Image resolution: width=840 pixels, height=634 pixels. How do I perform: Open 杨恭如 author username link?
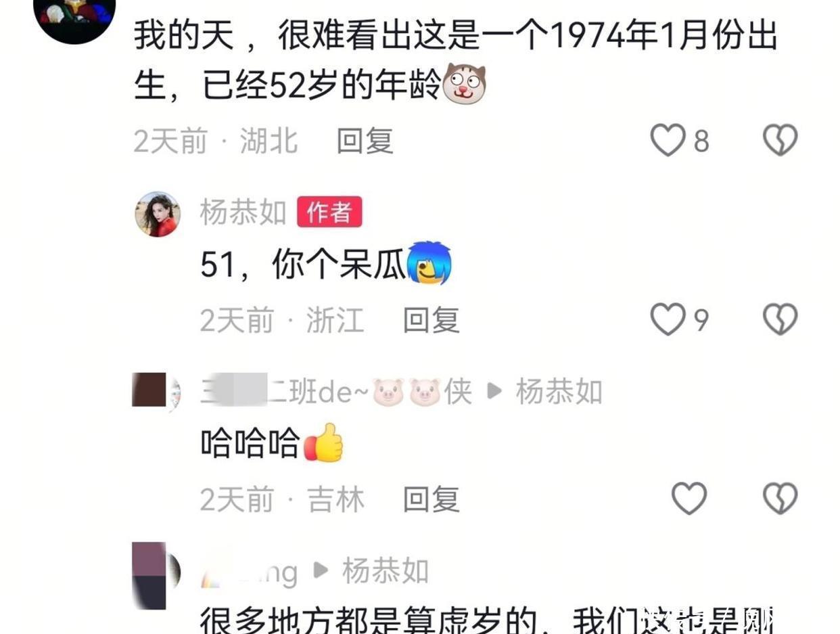click(243, 212)
